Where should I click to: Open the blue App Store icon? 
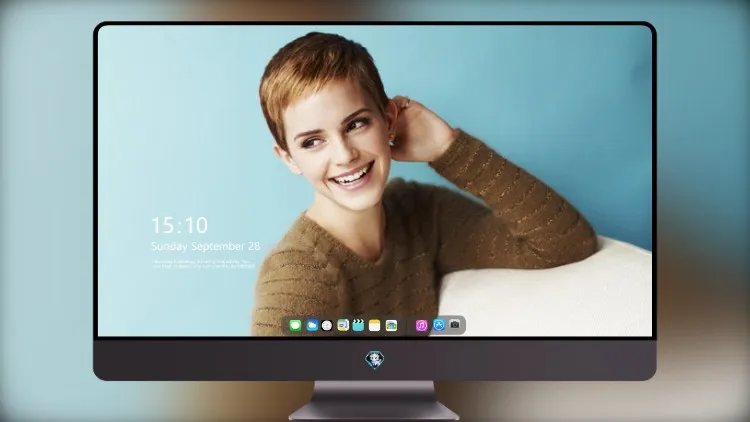point(439,325)
